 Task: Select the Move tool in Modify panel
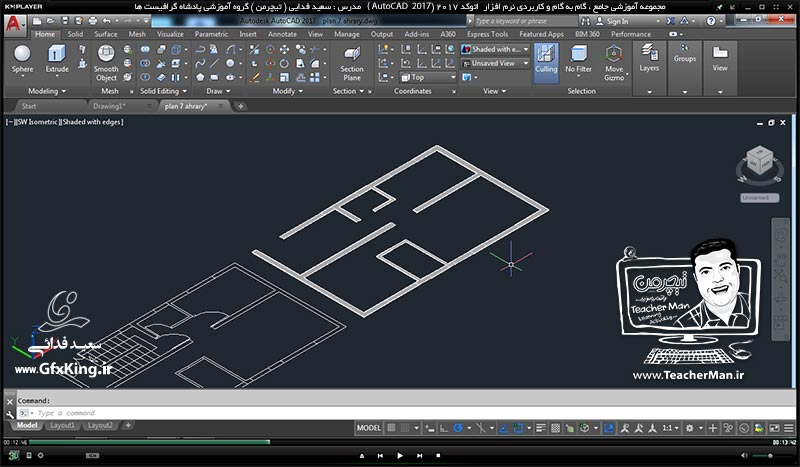point(285,50)
